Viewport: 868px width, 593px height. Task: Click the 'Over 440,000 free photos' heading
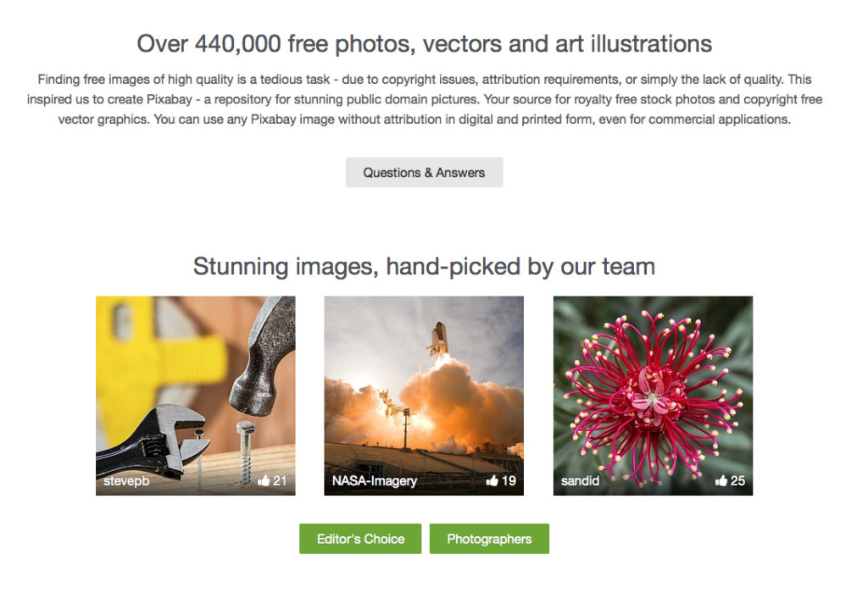[424, 44]
